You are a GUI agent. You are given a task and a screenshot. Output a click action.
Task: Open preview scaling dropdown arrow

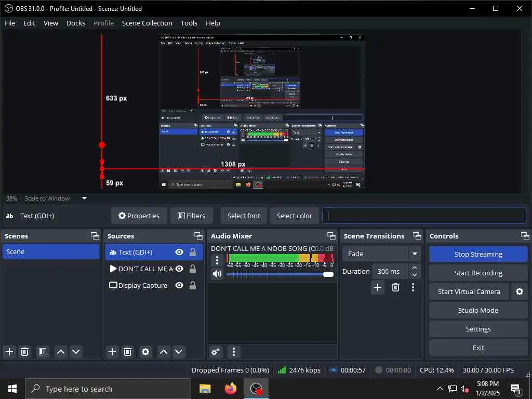point(85,198)
